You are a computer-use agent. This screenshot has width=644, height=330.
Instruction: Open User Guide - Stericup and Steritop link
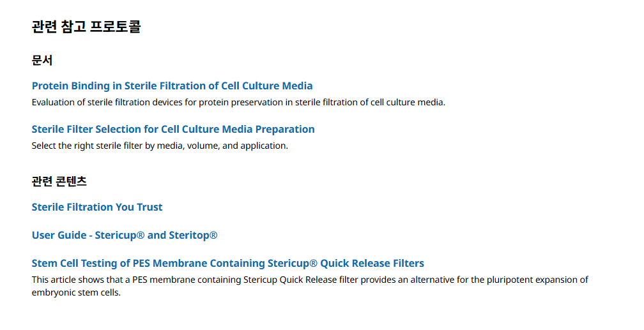[125, 235]
